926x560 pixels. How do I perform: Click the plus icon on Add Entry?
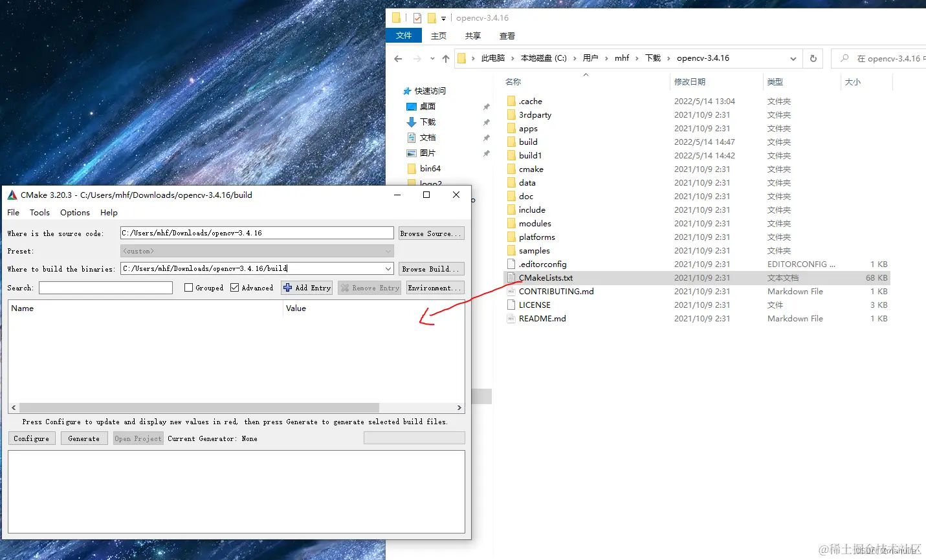pos(288,288)
